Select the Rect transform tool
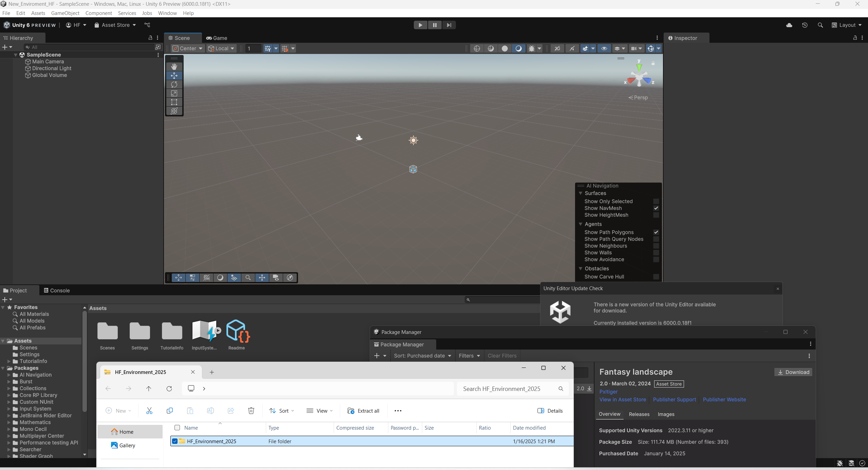868x470 pixels. (x=174, y=102)
